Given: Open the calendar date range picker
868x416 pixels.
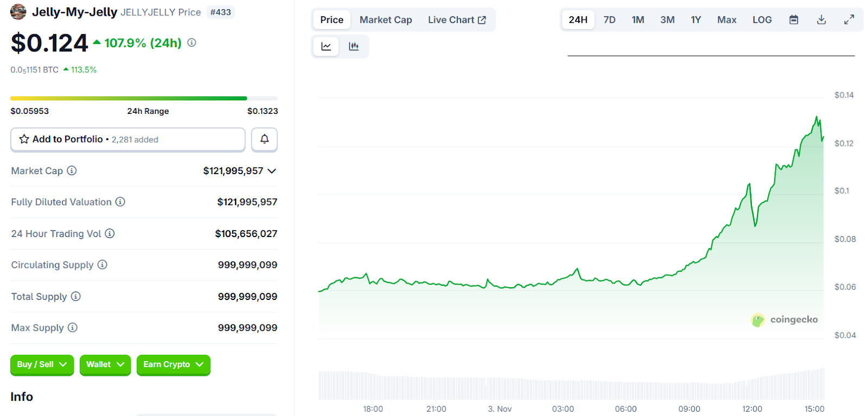Looking at the screenshot, I should click(x=794, y=20).
